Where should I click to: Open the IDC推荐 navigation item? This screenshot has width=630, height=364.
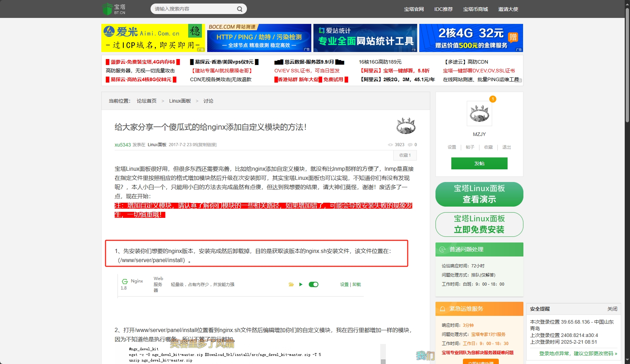(x=443, y=9)
